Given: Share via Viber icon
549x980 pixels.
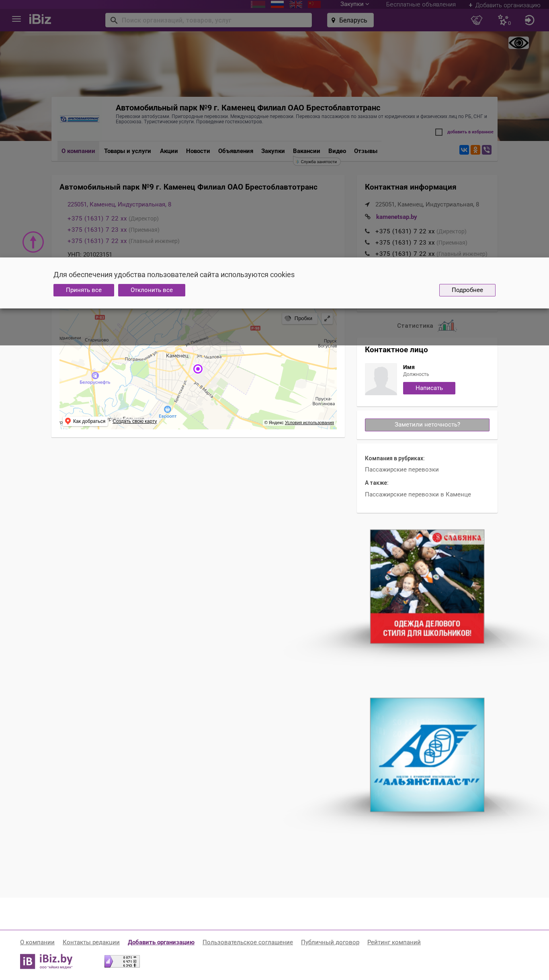Looking at the screenshot, I should (487, 150).
